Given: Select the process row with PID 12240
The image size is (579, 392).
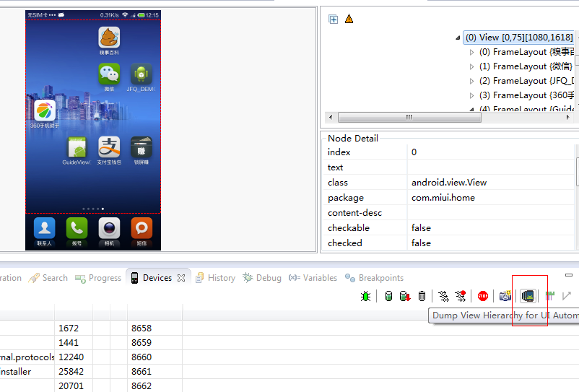Looking at the screenshot, I should point(289,357).
